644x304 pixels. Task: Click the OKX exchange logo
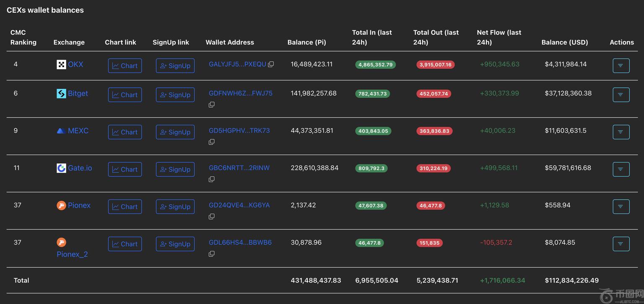61,65
